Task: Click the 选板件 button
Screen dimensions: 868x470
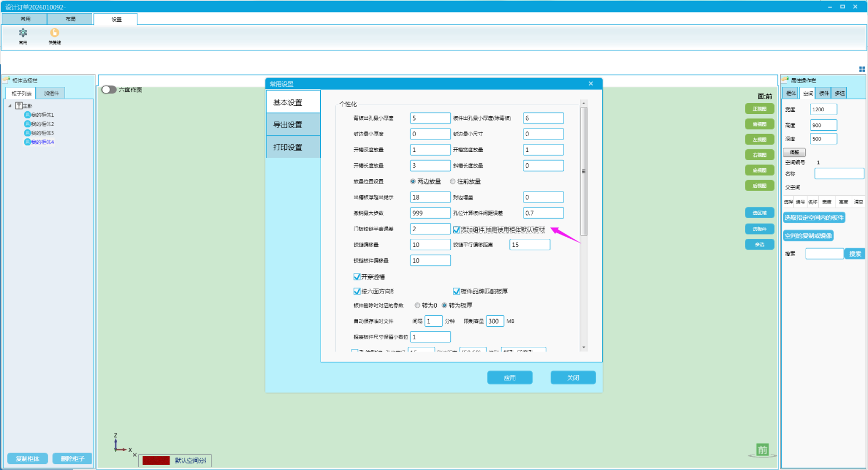Action: (x=759, y=229)
